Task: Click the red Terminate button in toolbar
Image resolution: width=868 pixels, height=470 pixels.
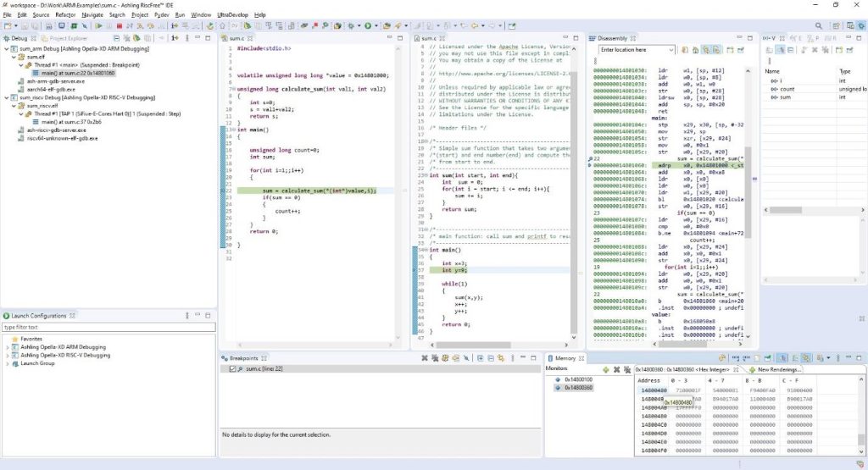Action: point(119,25)
